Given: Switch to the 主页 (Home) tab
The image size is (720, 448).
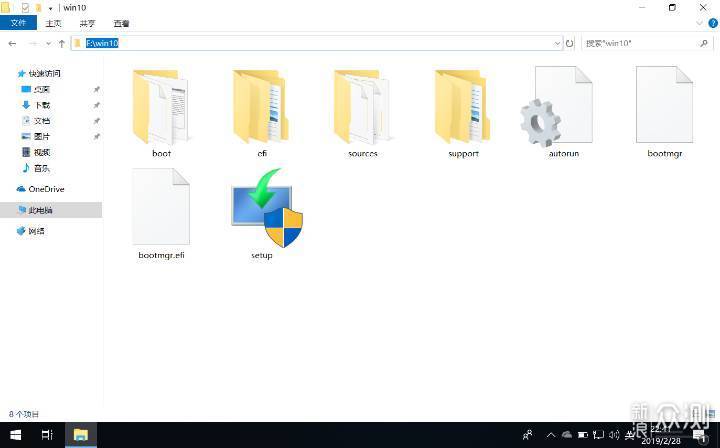Looking at the screenshot, I should tap(53, 23).
